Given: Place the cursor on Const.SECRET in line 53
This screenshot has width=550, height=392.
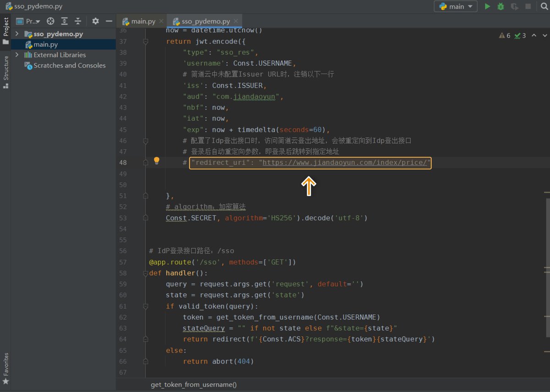Looking at the screenshot, I should point(191,218).
